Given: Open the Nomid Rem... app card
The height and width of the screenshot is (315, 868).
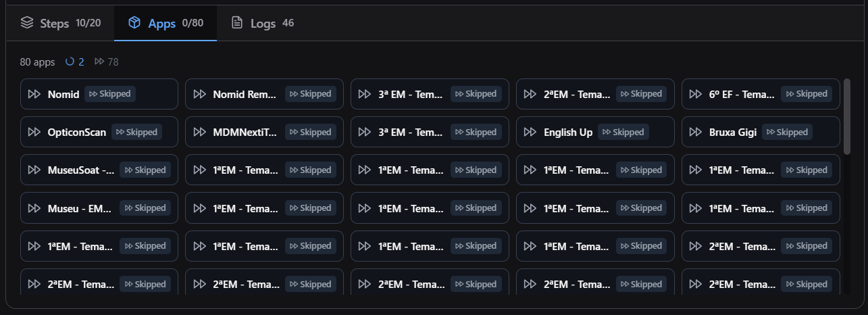Looking at the screenshot, I should (x=264, y=94).
